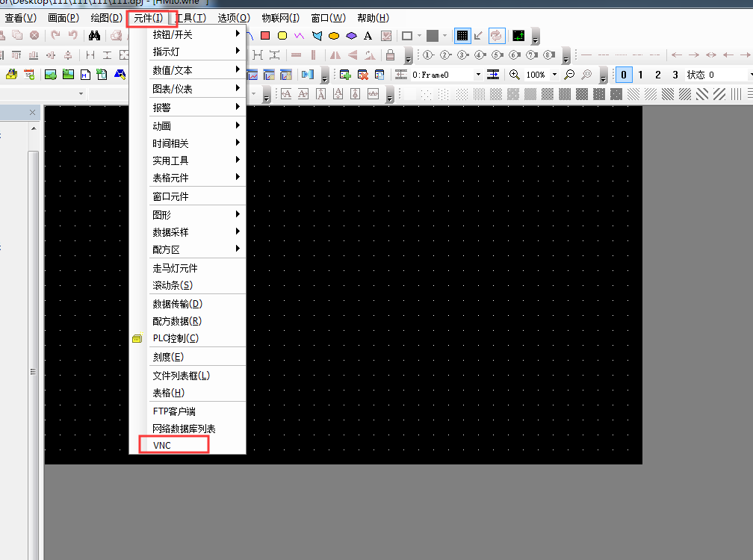Pick the gray fill color swatch

point(433,35)
